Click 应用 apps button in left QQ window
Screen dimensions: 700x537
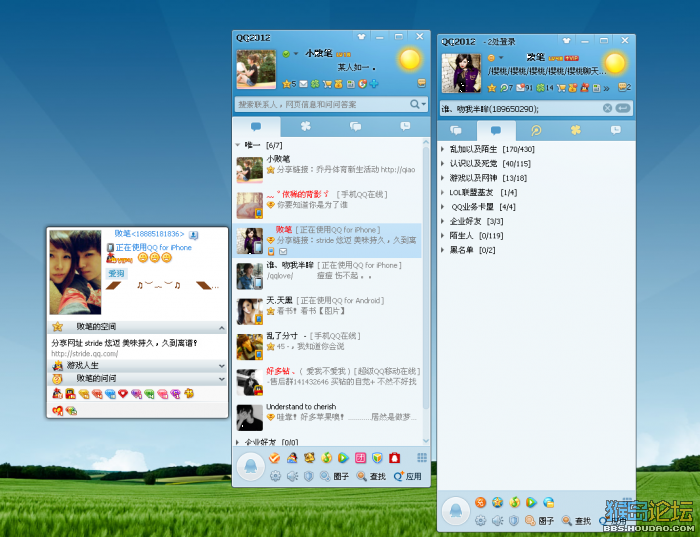tap(408, 476)
